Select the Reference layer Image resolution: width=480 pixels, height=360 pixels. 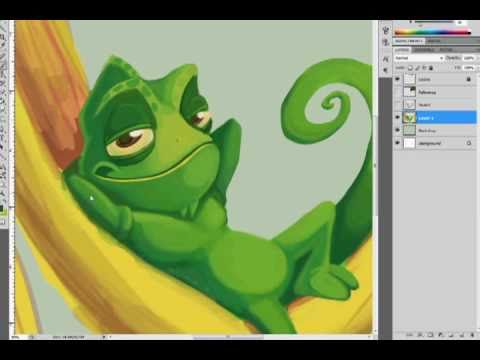pyautogui.click(x=435, y=92)
